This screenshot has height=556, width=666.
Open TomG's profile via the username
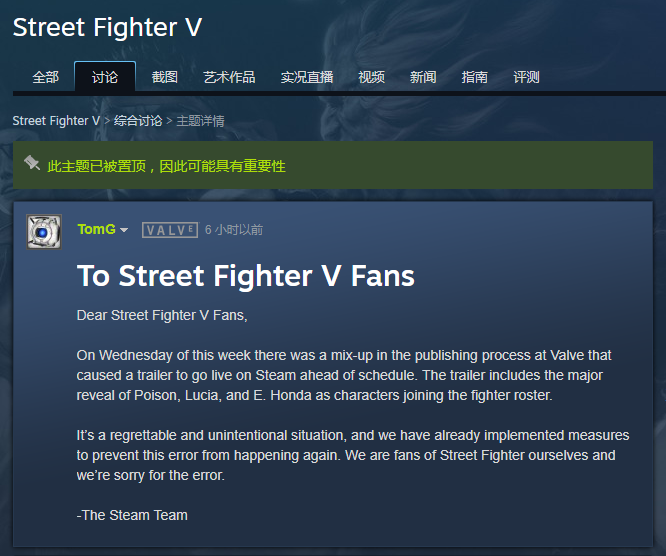[96, 230]
